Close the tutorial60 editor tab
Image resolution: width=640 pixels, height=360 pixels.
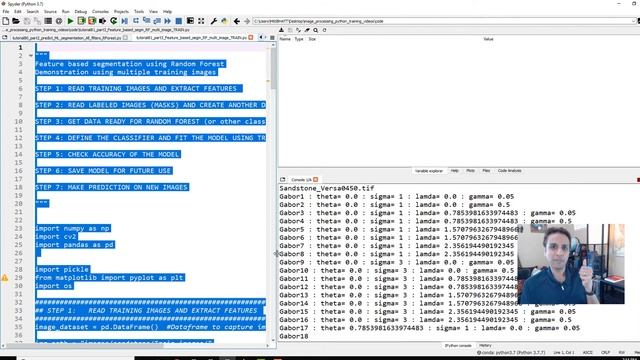point(125,38)
